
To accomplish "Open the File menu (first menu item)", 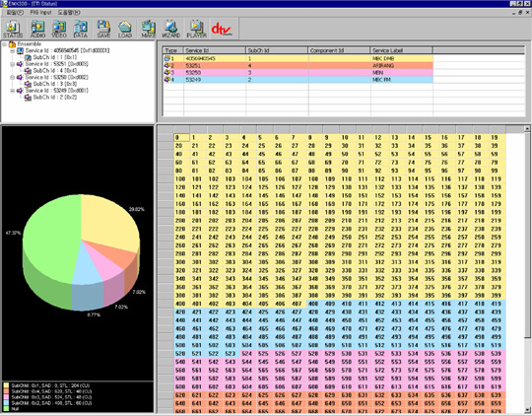I will (15, 13).
